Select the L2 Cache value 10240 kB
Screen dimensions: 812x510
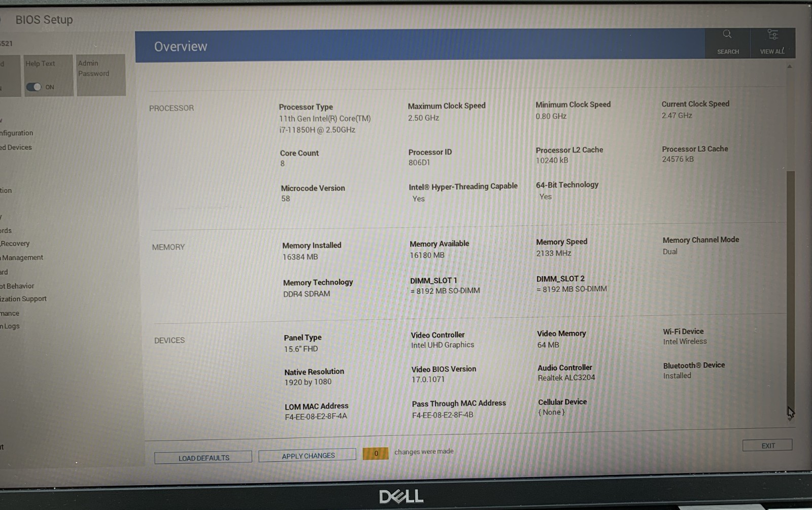pyautogui.click(x=552, y=160)
